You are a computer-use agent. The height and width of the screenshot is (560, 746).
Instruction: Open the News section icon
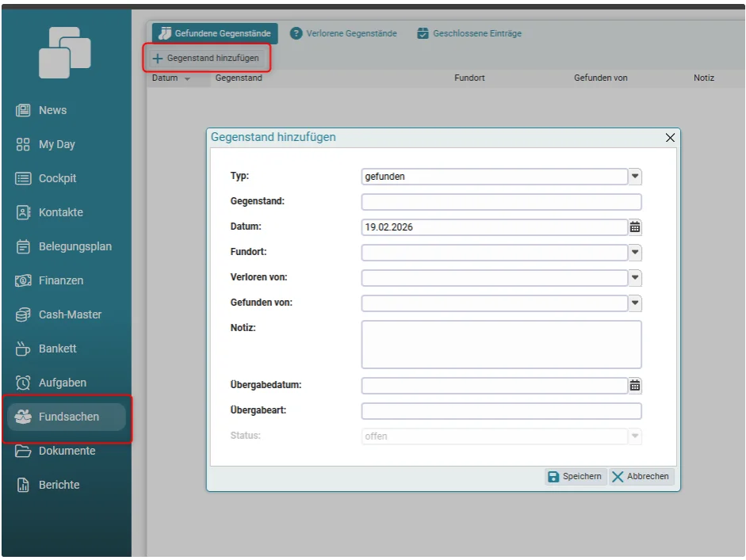[23, 110]
